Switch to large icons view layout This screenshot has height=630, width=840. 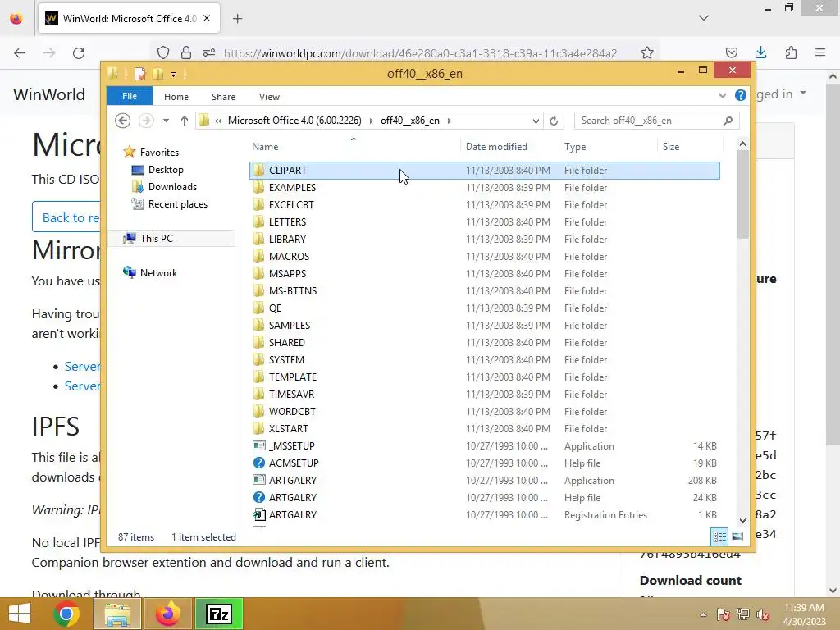[737, 536]
